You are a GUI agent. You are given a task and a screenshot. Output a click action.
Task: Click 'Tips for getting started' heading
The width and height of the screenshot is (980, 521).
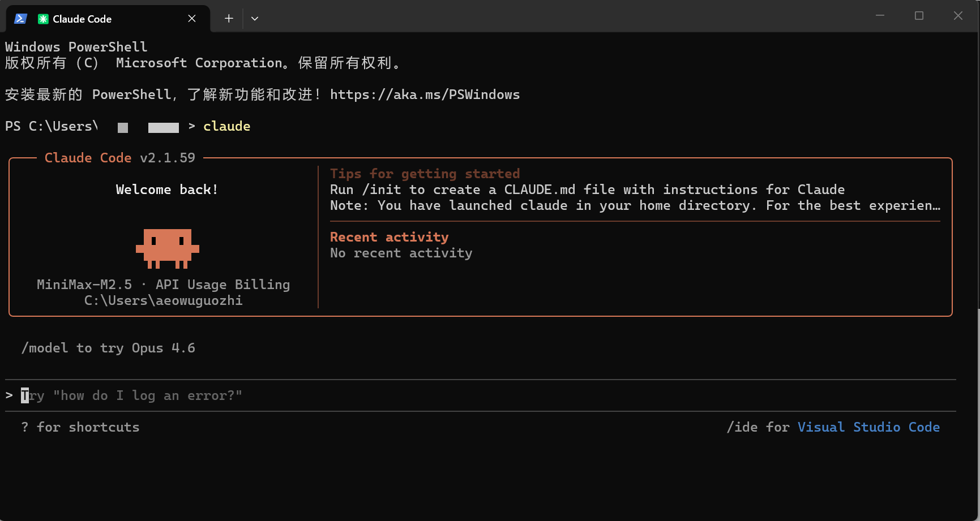pos(425,174)
